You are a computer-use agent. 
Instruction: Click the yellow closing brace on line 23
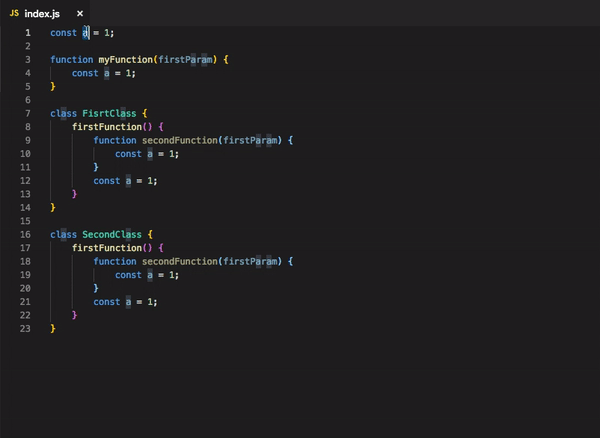tap(53, 328)
